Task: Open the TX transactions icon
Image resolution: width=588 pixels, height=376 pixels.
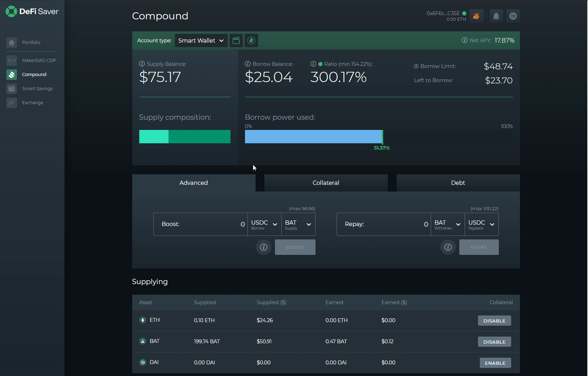Action: (x=513, y=16)
